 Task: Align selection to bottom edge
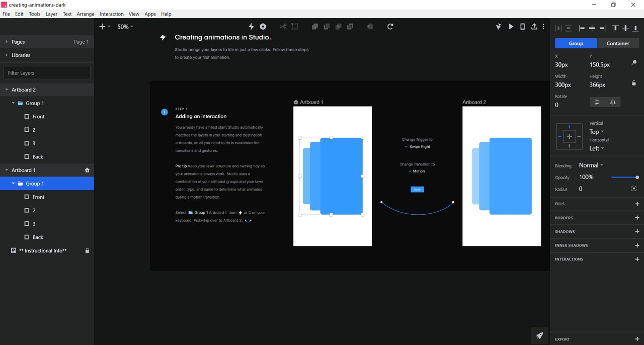pyautogui.click(x=636, y=28)
